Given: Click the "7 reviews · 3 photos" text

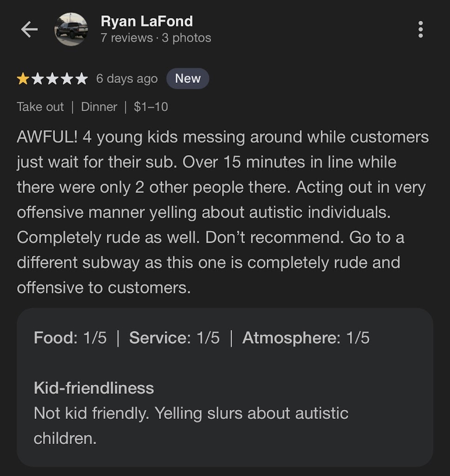Looking at the screenshot, I should click(156, 38).
